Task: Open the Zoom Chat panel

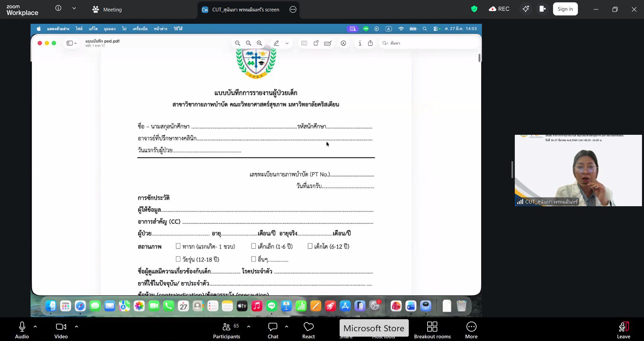Action: 273,330
